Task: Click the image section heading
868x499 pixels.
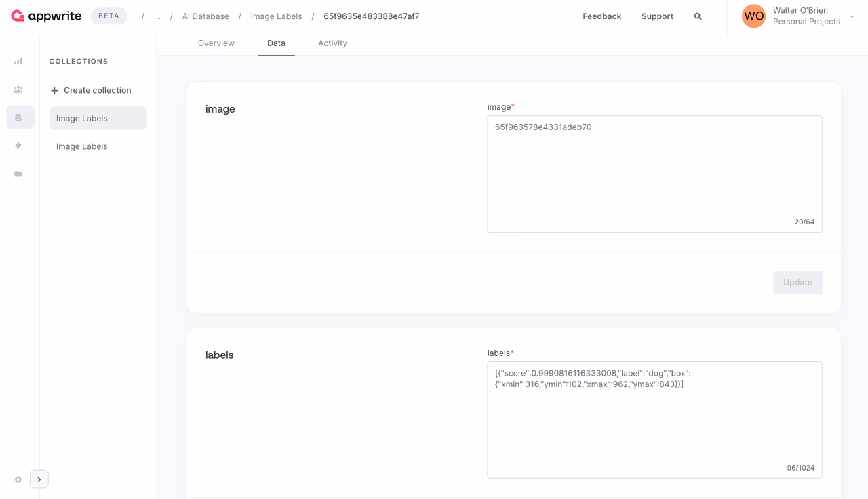Action: [x=220, y=108]
